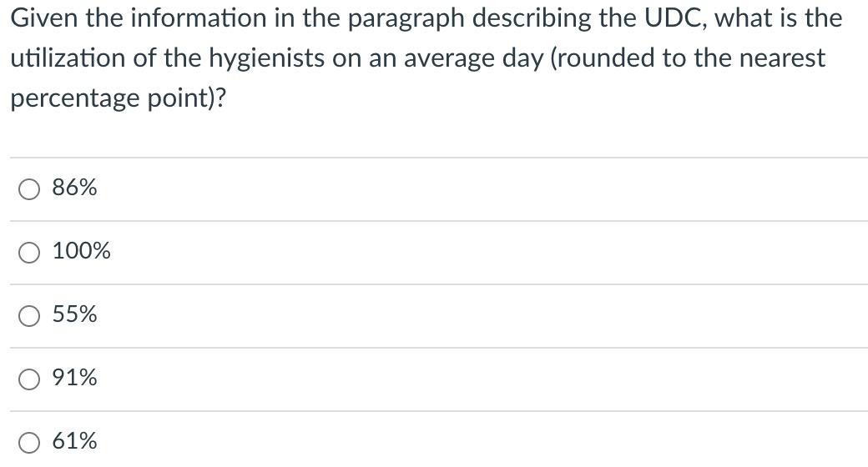Image resolution: width=868 pixels, height=467 pixels.
Task: Select the 86% radio button
Action: (x=28, y=189)
